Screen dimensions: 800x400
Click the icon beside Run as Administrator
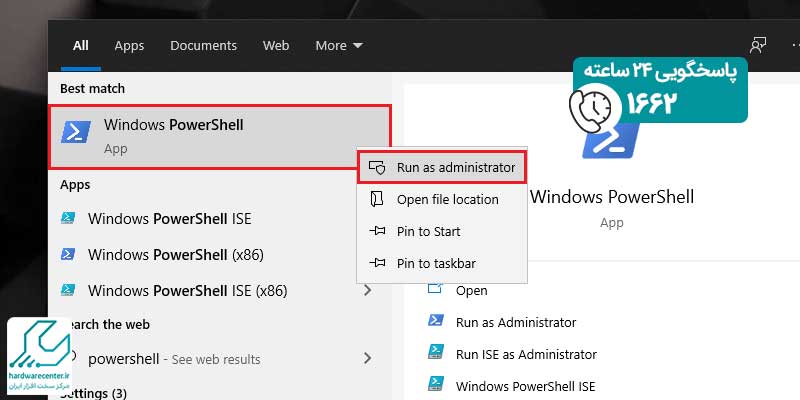point(435,320)
